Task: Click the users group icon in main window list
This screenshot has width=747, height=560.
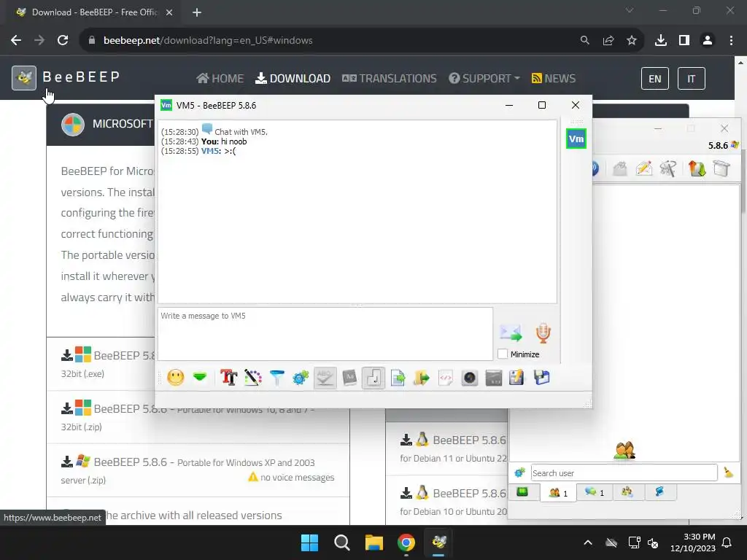Action: point(624,451)
